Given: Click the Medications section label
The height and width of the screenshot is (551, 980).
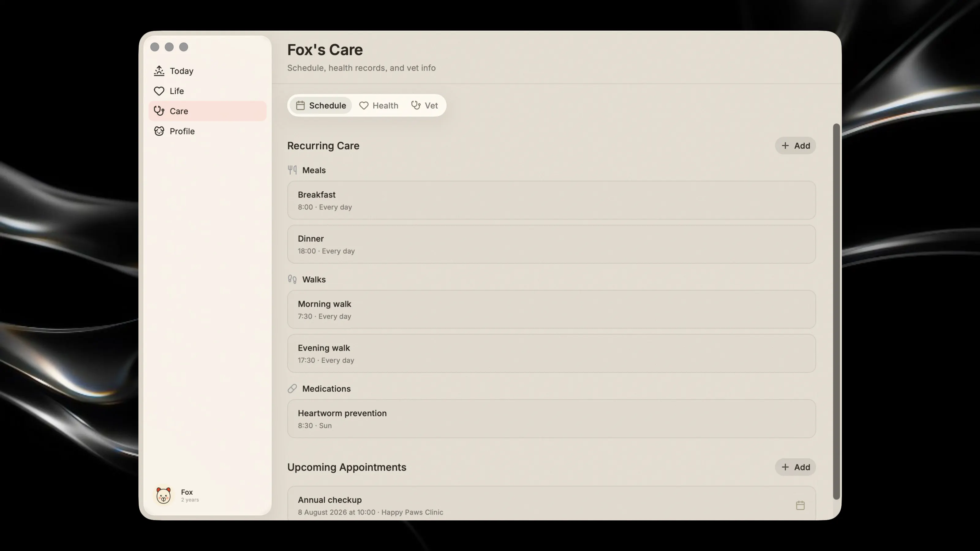Looking at the screenshot, I should 326,389.
